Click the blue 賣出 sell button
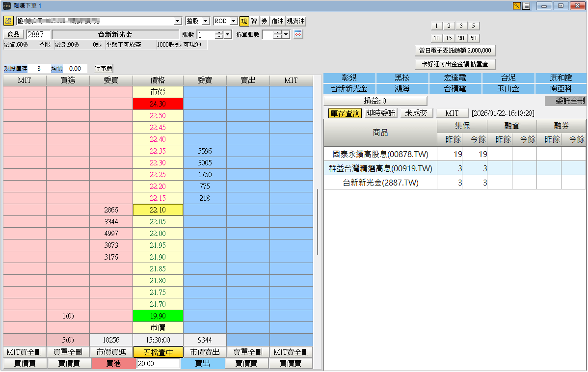This screenshot has height=372, width=588. tap(203, 363)
